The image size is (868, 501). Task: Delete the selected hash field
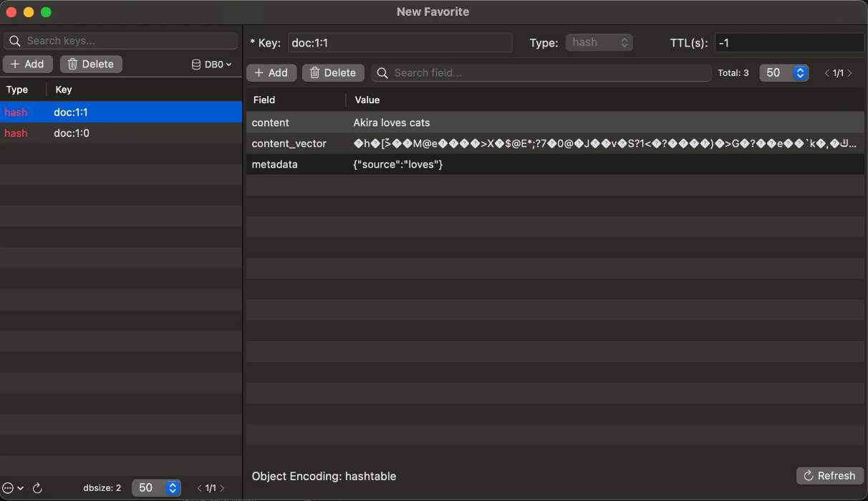coord(333,72)
